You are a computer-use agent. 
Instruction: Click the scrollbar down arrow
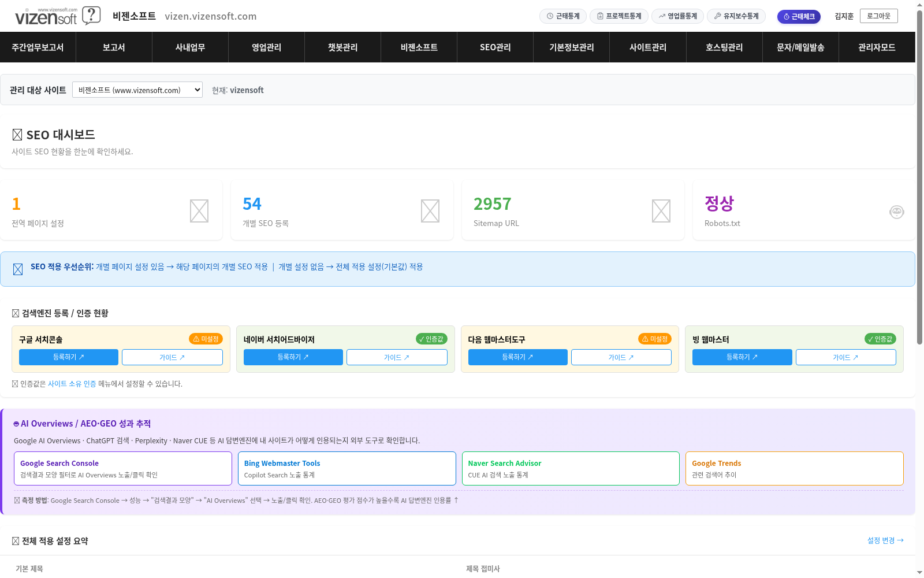click(919, 573)
